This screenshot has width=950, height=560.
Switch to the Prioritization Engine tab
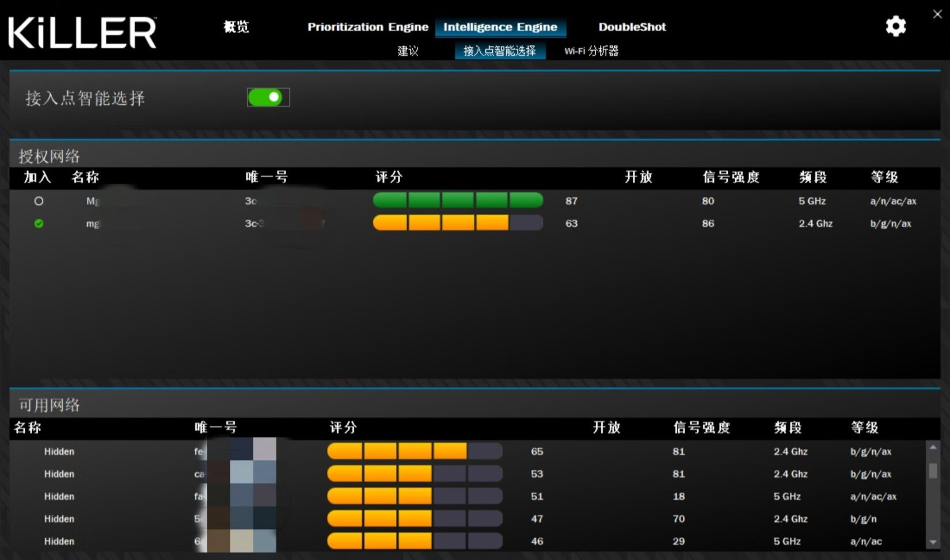pos(367,27)
